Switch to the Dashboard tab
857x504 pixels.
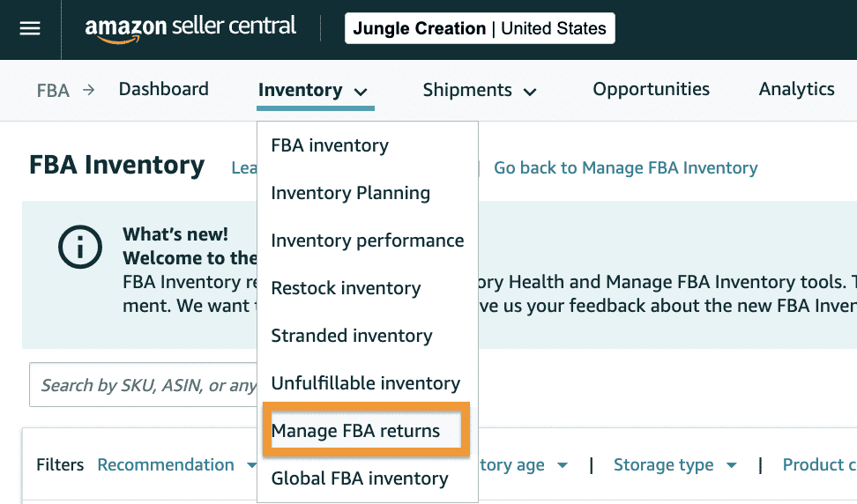coord(163,89)
